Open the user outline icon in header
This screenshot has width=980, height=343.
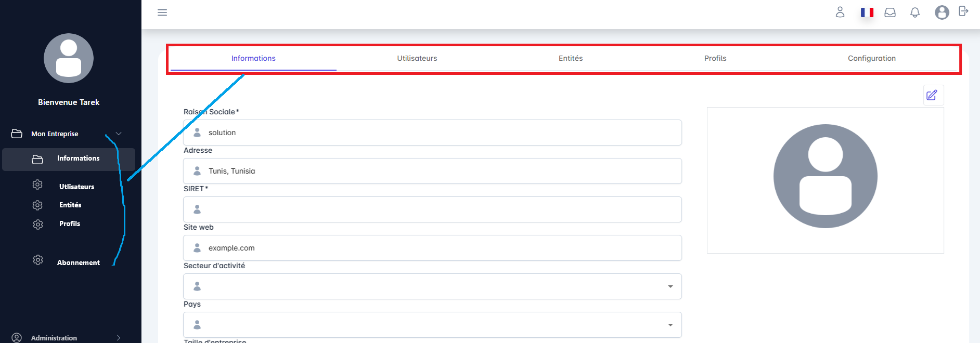point(840,12)
